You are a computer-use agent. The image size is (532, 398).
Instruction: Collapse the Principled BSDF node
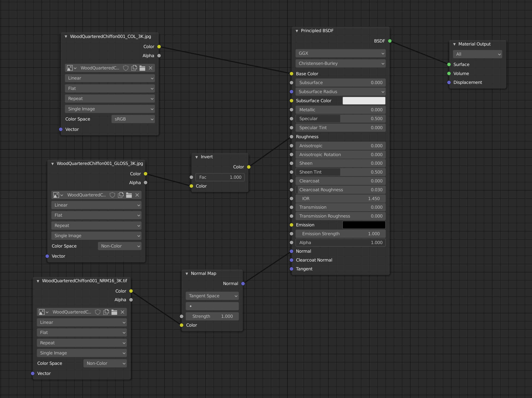point(297,31)
